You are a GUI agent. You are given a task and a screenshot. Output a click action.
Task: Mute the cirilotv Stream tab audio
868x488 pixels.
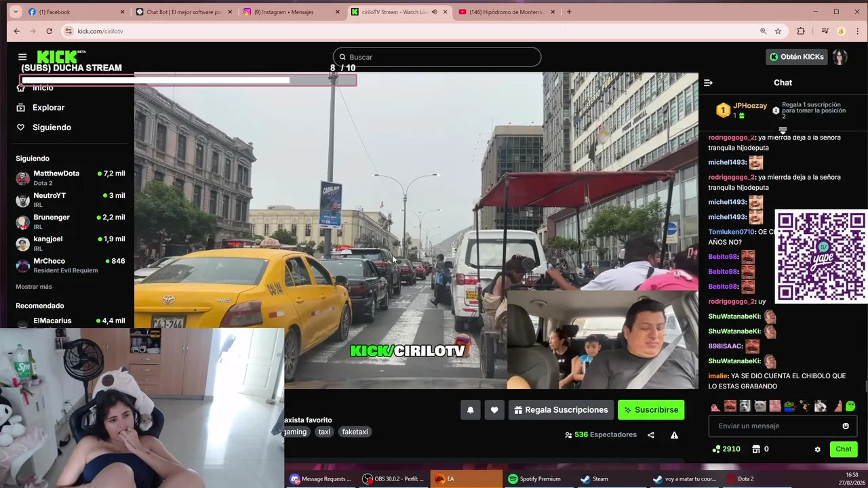tap(435, 12)
